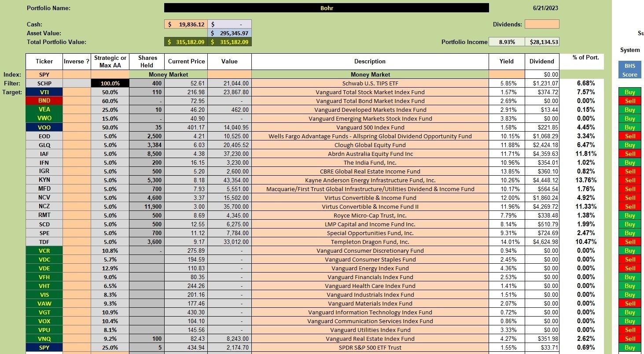
Task: Select the 43,354.00 value cell
Action: (229, 180)
